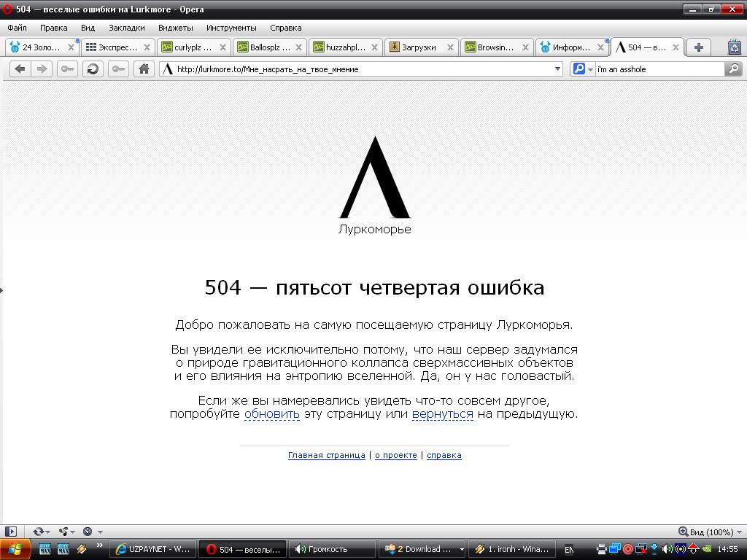
Task: Click the 14:55 taskbar clock
Action: (x=727, y=549)
